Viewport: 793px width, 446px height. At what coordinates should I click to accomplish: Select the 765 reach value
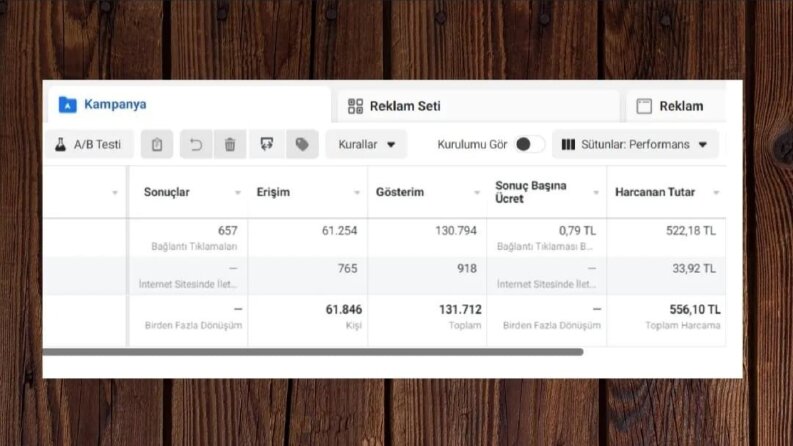[x=347, y=269]
